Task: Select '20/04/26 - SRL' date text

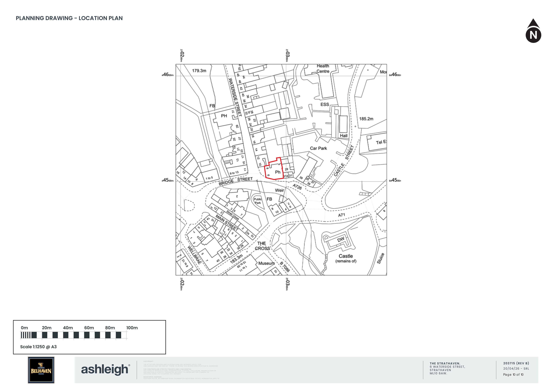Action: pos(516,369)
